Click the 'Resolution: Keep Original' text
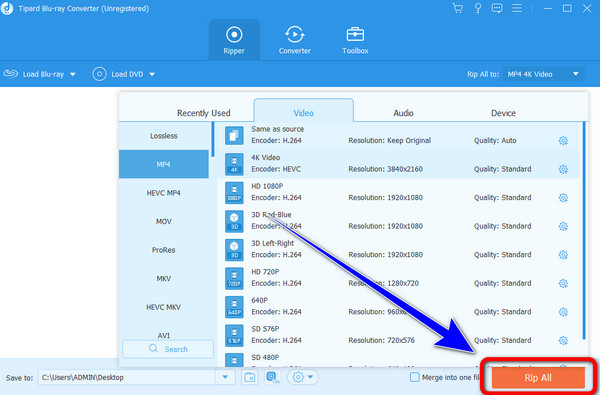This screenshot has height=395, width=600. (390, 140)
